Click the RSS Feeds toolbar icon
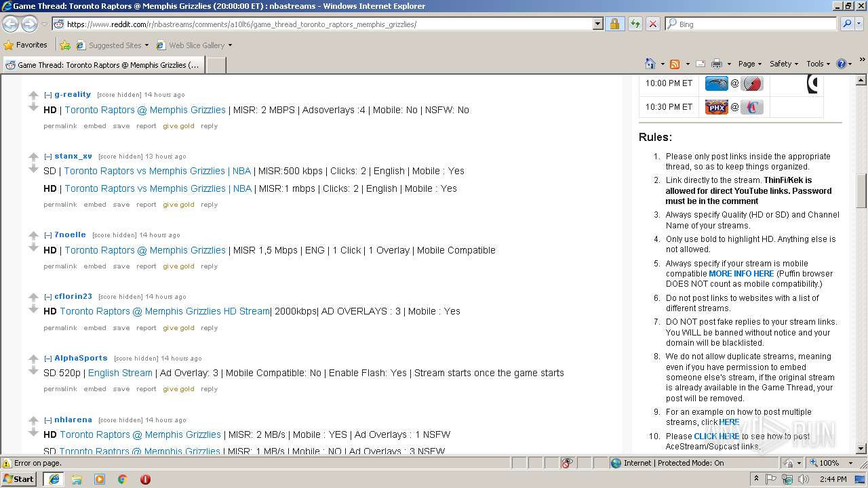 tap(675, 64)
